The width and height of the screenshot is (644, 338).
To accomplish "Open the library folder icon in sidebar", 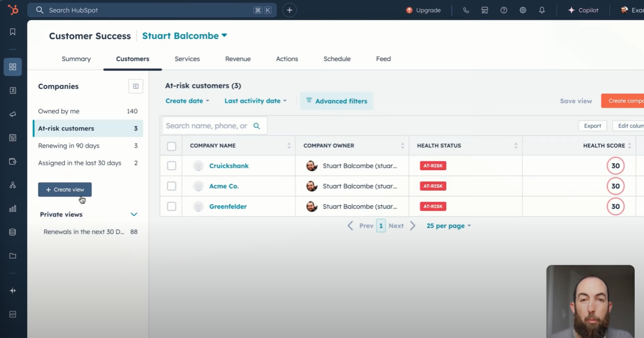I will [x=13, y=256].
